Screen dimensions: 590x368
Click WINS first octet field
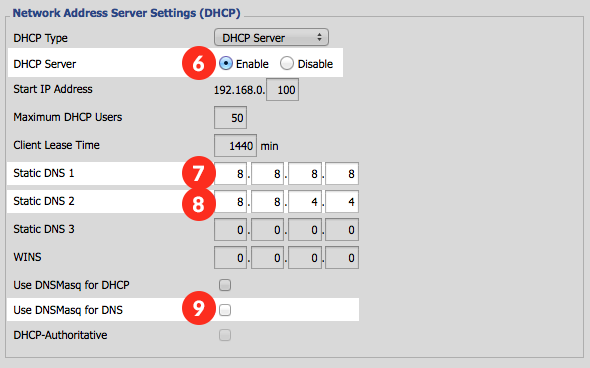pyautogui.click(x=230, y=258)
